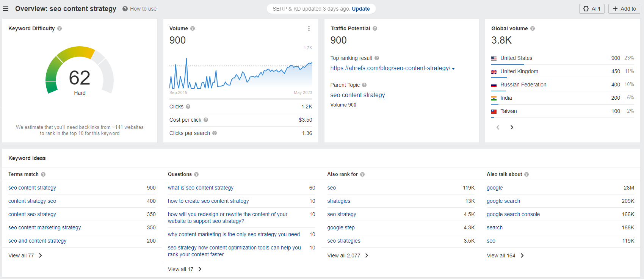644x279 pixels.
Task: Click India country name
Action: [506, 98]
